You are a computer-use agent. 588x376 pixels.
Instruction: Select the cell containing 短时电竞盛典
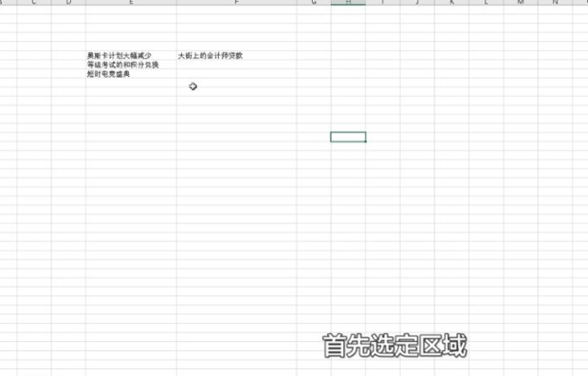coord(131,74)
